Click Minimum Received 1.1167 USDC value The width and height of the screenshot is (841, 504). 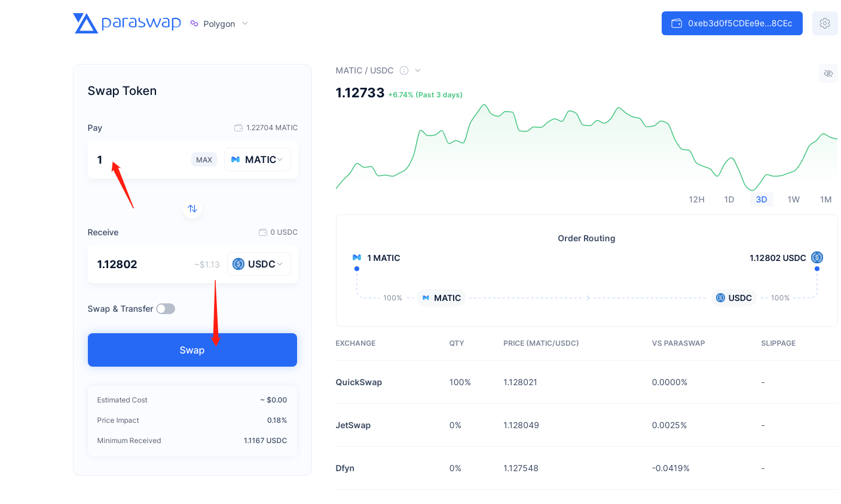click(265, 441)
